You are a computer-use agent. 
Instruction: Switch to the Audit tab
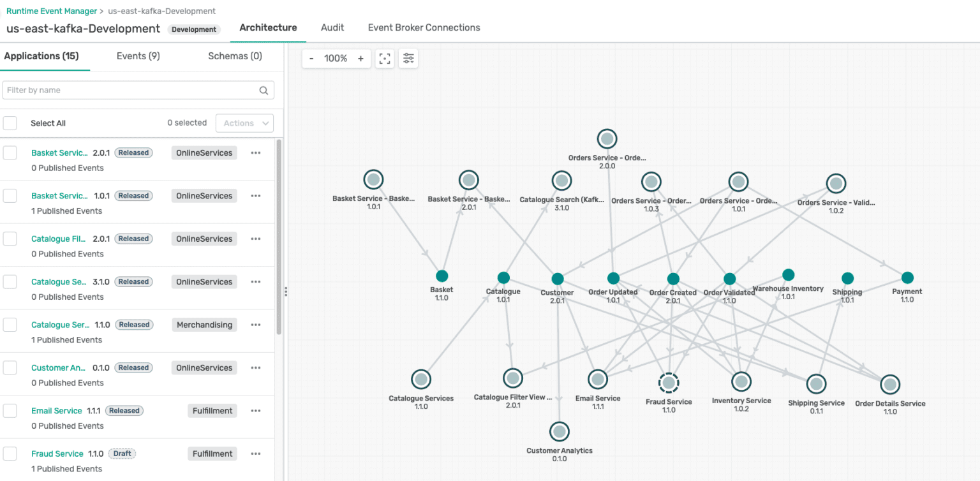point(332,27)
